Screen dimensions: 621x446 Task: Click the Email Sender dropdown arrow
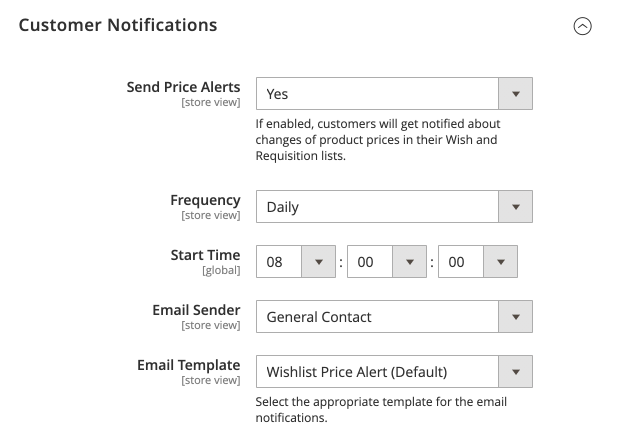[515, 317]
